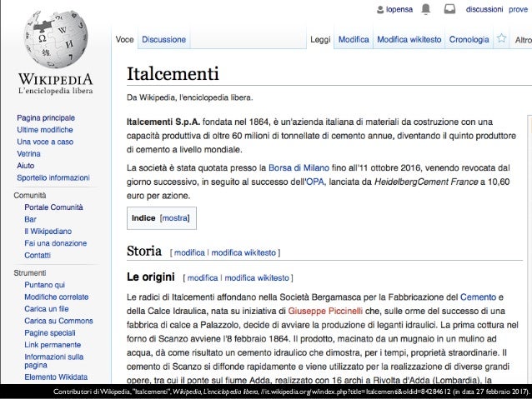This screenshot has width=532, height=399.
Task: Open Fai una donazione link
Action: 56,243
